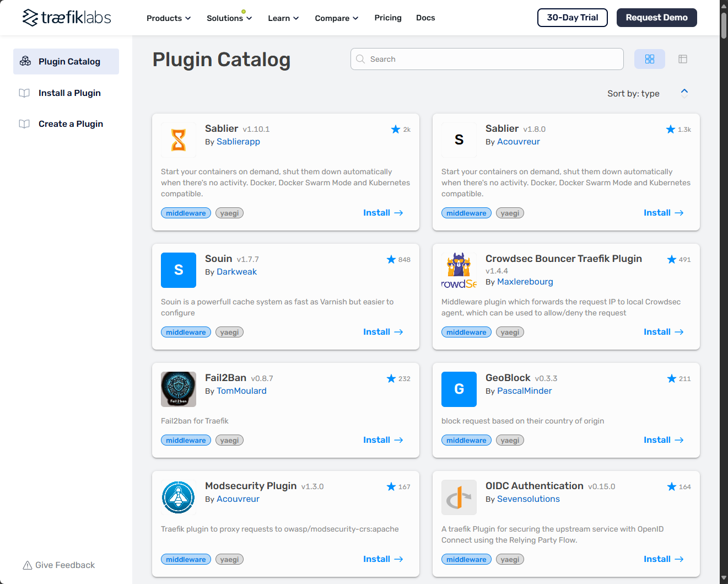Open Install a Plugin sidebar item
The height and width of the screenshot is (584, 728).
point(69,93)
